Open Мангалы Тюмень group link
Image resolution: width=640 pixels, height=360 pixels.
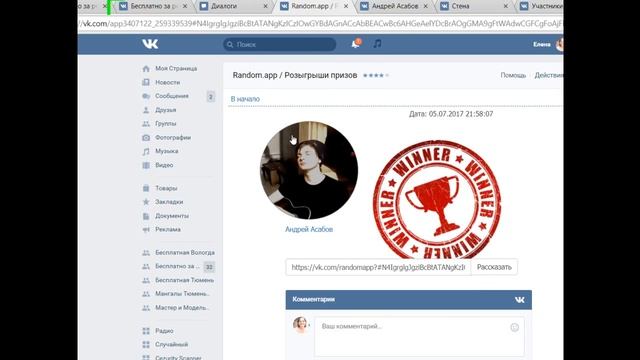[182, 294]
